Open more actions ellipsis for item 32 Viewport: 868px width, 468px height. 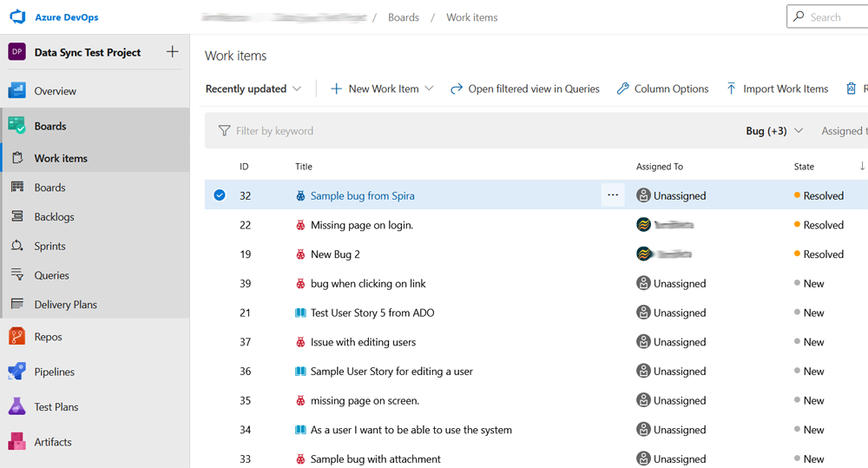(613, 195)
